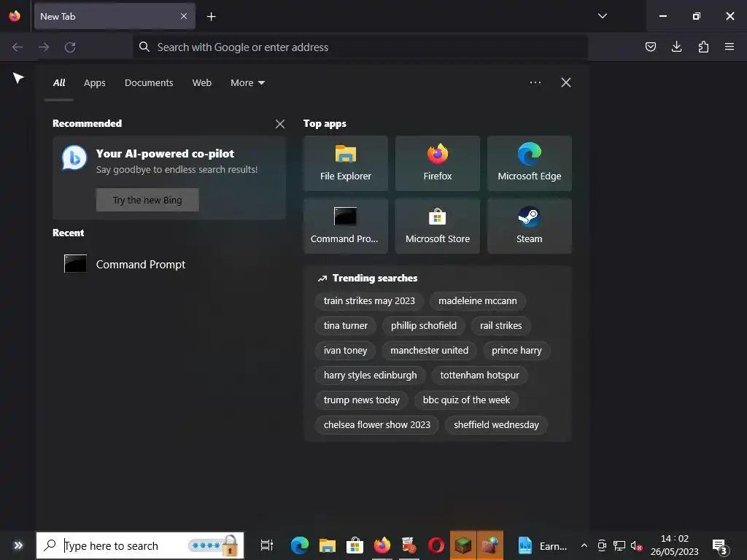Search trump news today
This screenshot has height=560, width=747.
point(362,400)
